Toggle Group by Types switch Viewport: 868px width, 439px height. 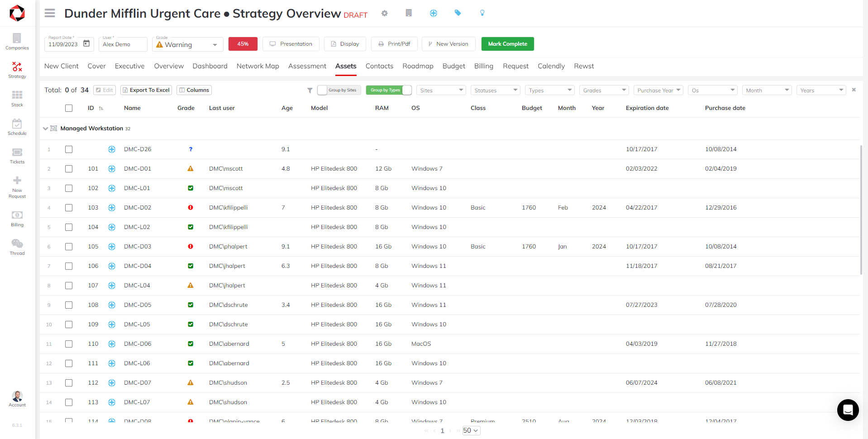click(x=389, y=90)
